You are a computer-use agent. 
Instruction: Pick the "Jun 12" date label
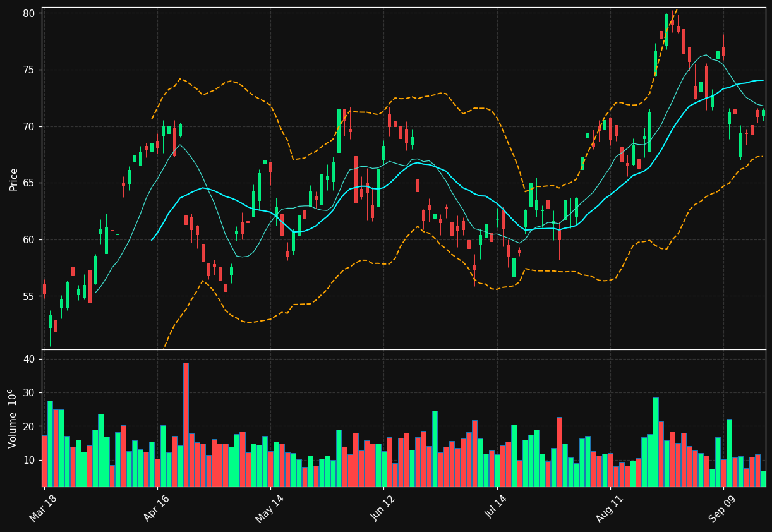[383, 509]
